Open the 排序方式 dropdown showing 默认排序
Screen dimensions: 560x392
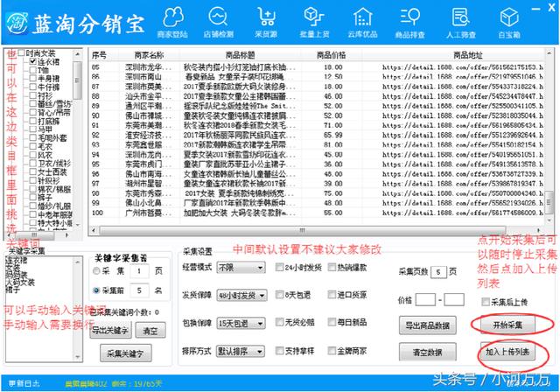tap(241, 351)
